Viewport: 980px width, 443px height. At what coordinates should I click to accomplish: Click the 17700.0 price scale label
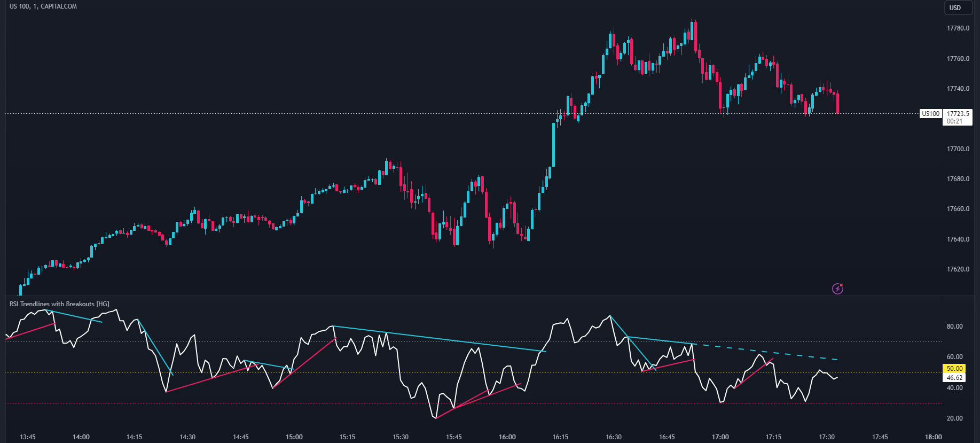[x=958, y=149]
